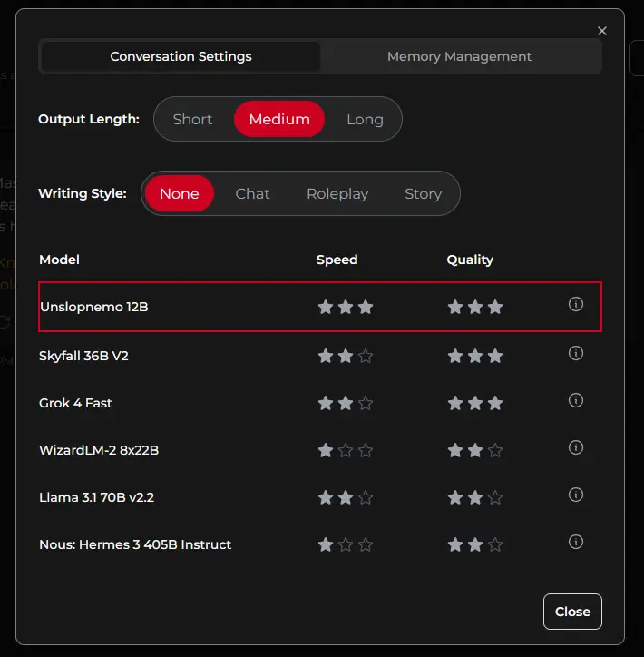Show info for Grok 4 Fast

[x=575, y=401]
